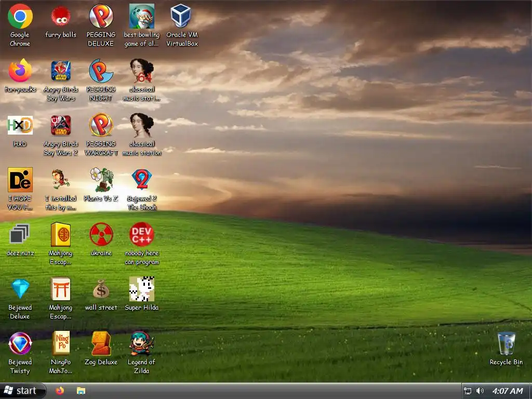The image size is (532, 399).
Task: Click the volume speaker tray icon
Action: click(480, 391)
